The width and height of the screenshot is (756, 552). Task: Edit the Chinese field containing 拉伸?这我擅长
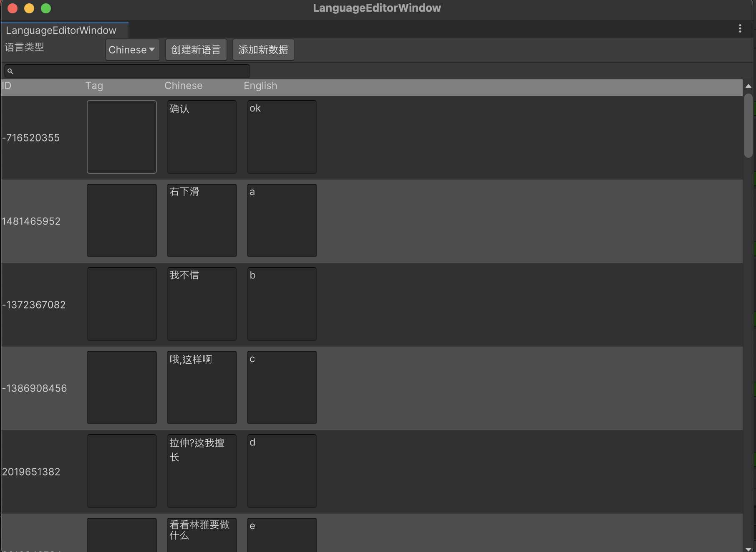point(202,471)
